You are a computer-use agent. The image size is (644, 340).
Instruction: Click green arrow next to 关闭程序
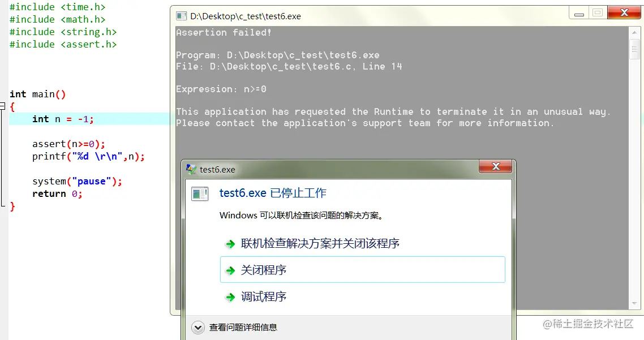(230, 270)
